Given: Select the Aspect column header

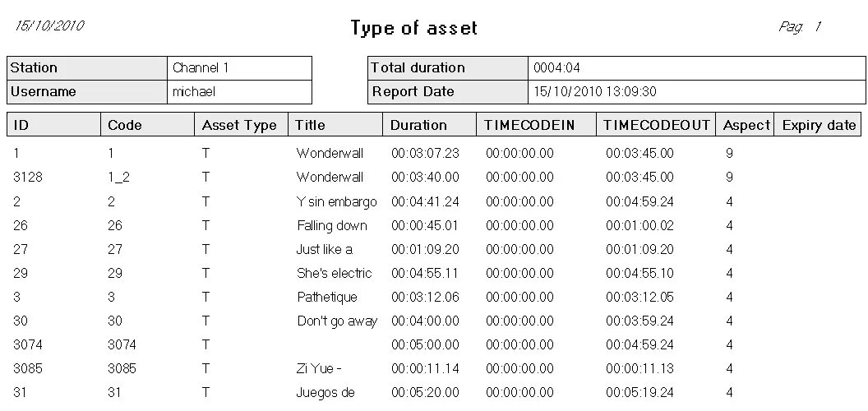Looking at the screenshot, I should coord(745,125).
